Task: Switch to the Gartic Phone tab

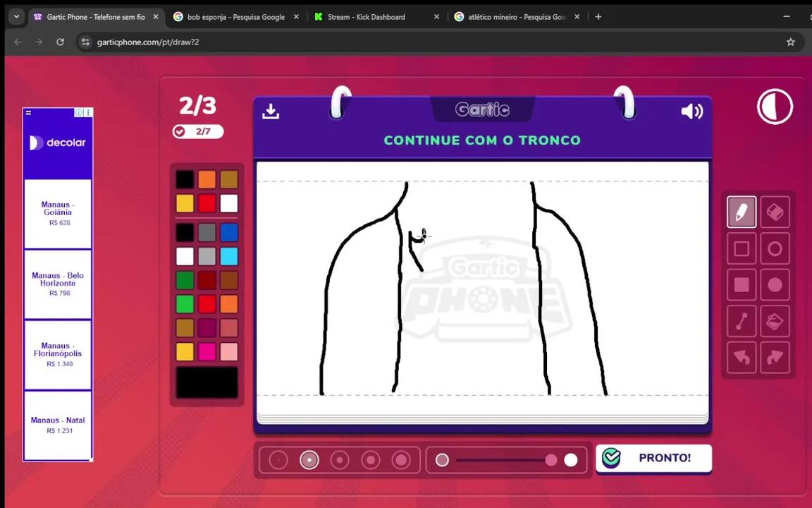Action: pos(97,17)
